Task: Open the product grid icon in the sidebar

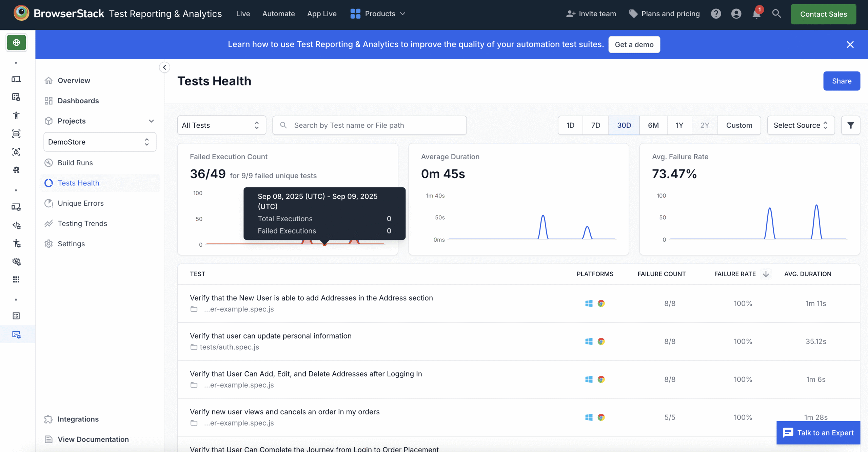Action: (16, 279)
